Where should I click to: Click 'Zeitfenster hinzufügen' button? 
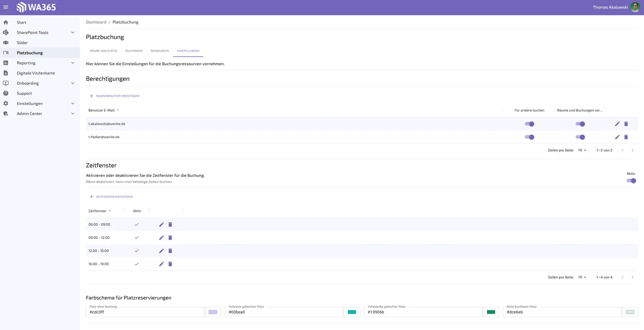click(111, 197)
